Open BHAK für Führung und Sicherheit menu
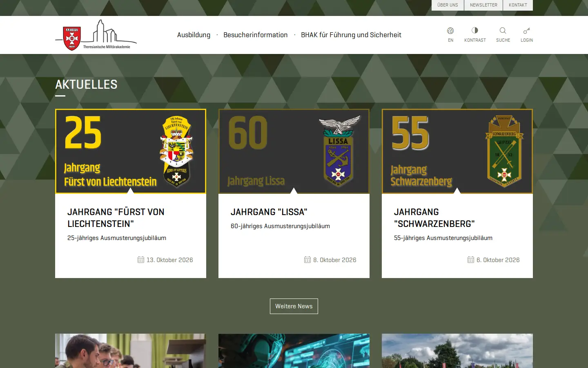 351,35
